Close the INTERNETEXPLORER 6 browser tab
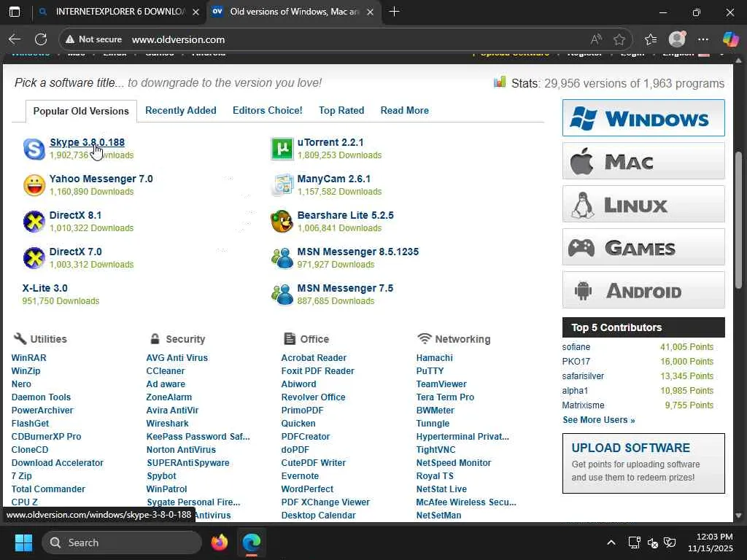The height and width of the screenshot is (560, 747). (x=196, y=12)
